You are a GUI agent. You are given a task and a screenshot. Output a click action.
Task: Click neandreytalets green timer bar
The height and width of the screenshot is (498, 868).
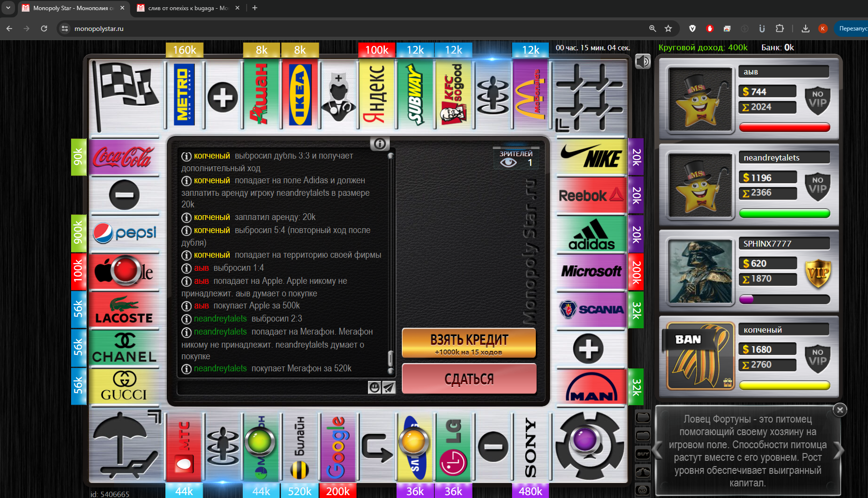pos(784,213)
